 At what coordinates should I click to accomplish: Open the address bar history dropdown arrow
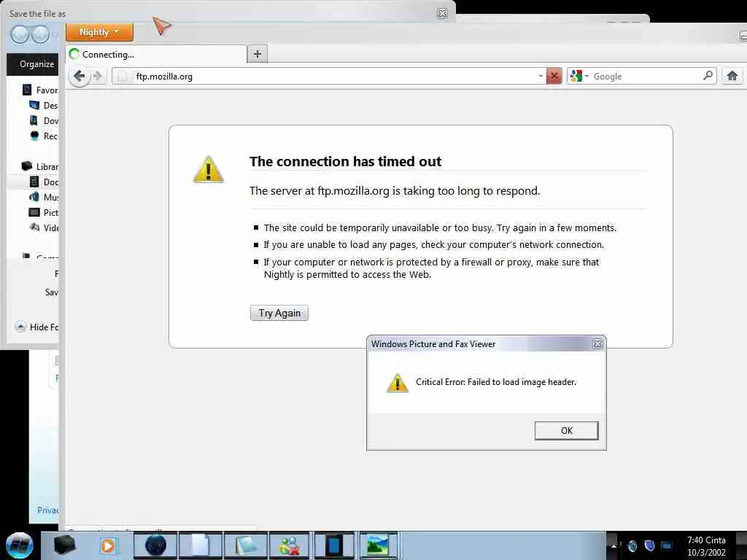(x=541, y=76)
